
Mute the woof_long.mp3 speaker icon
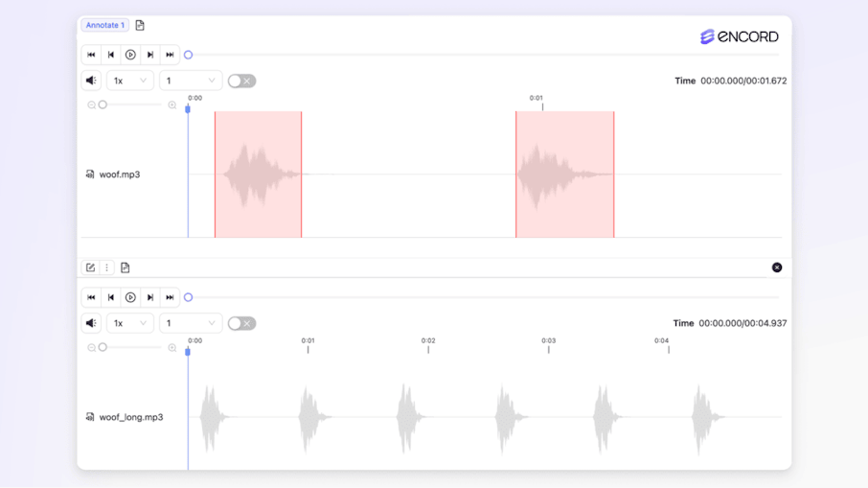point(92,323)
